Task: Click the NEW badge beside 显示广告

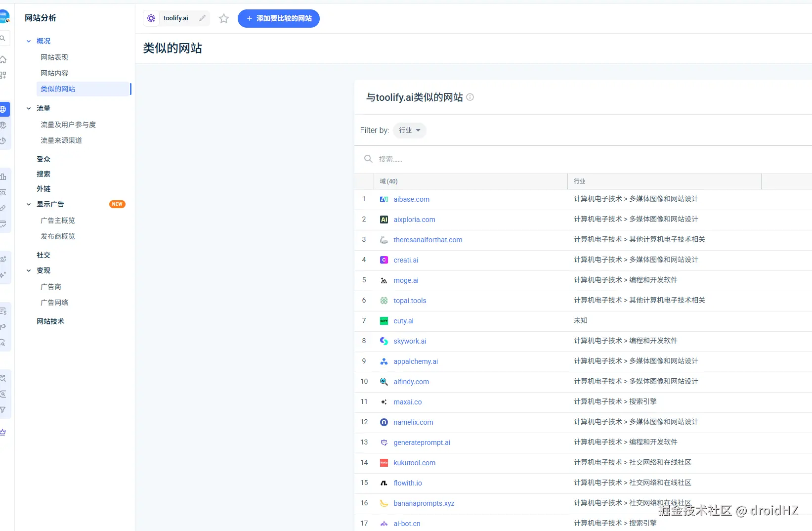Action: point(117,204)
